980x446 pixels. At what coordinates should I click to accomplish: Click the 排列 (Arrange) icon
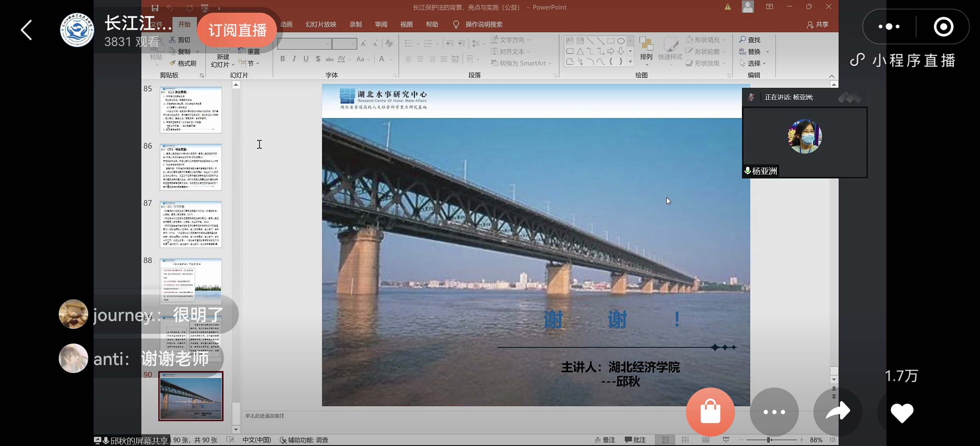(x=646, y=49)
